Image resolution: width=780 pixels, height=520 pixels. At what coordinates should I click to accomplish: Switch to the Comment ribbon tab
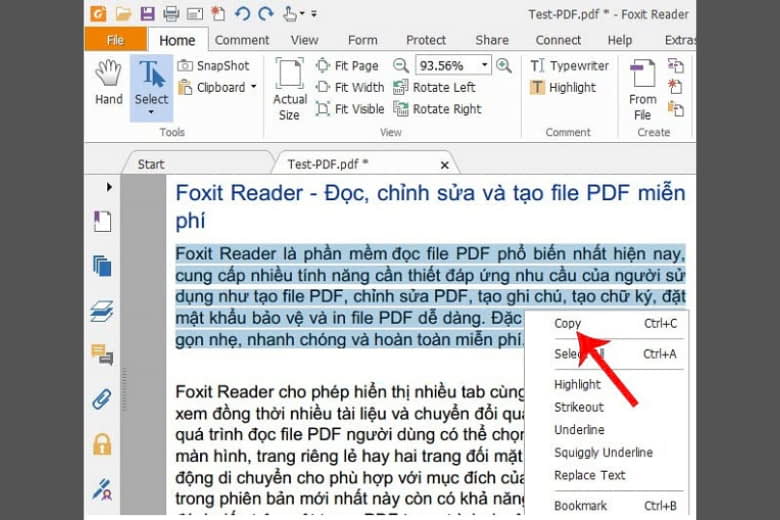coord(242,40)
